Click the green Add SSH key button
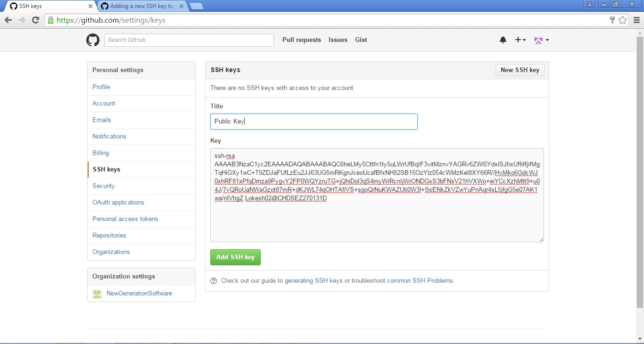Viewport: 644px width, 344px height. 235,257
